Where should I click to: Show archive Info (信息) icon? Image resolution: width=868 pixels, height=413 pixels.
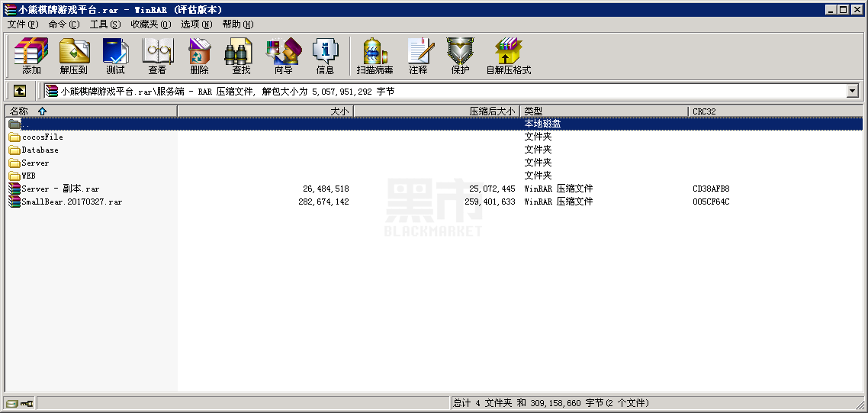coord(325,56)
